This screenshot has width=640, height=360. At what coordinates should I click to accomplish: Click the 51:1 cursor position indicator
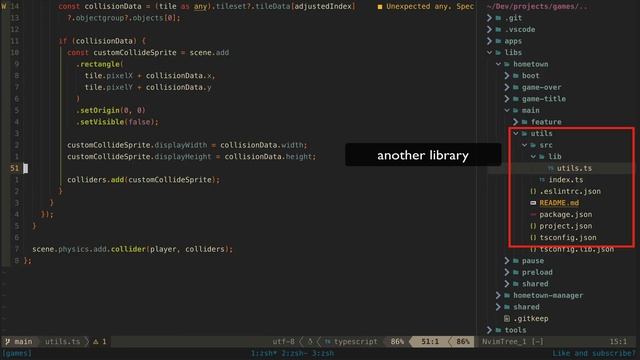click(x=430, y=341)
